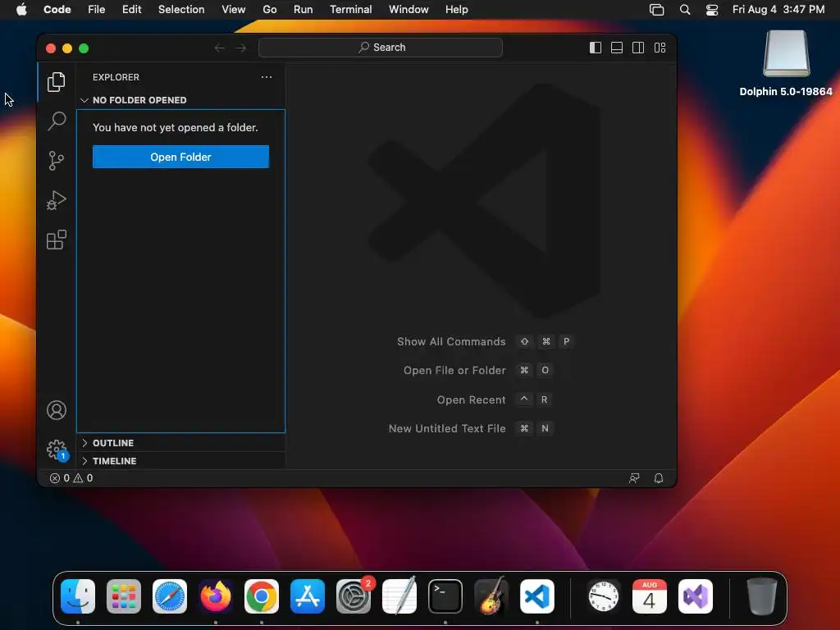Viewport: 840px width, 630px height.
Task: Open the Edit menu
Action: [132, 10]
